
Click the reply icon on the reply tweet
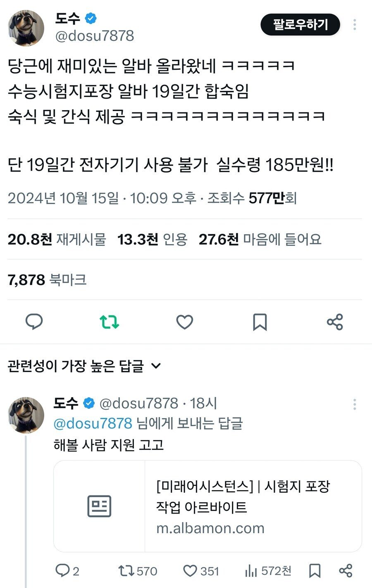tap(62, 571)
